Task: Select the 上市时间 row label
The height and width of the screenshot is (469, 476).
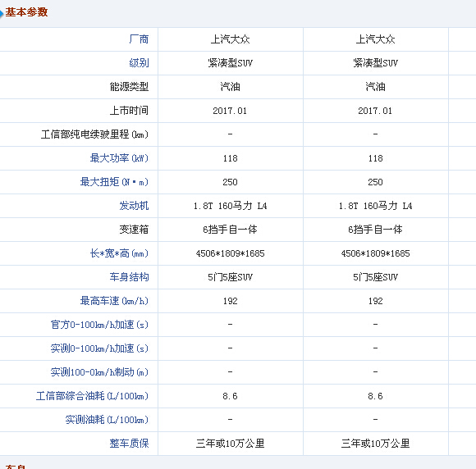Action: point(129,111)
